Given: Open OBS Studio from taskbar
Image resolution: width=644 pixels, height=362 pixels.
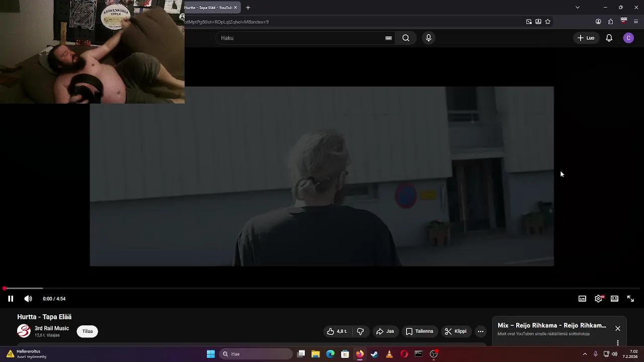Looking at the screenshot, I should pos(434,354).
